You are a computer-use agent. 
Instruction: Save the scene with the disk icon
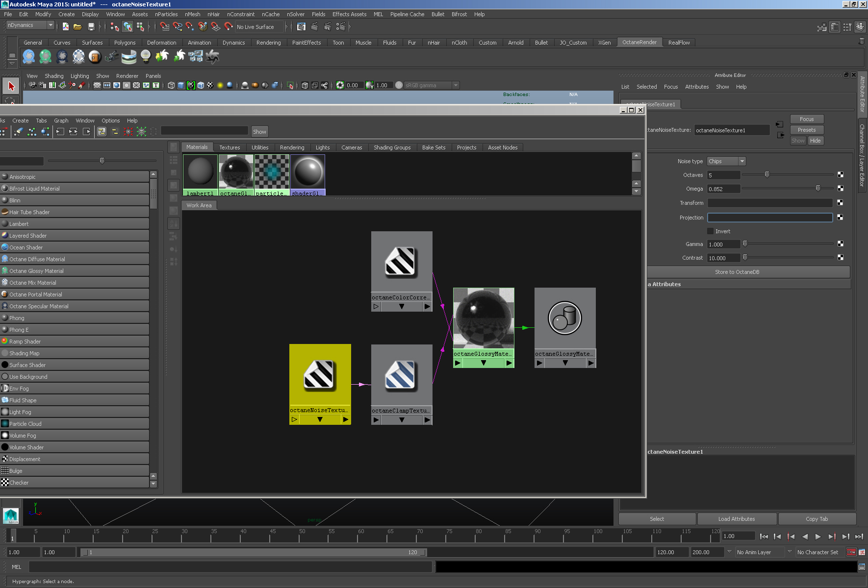coord(91,26)
